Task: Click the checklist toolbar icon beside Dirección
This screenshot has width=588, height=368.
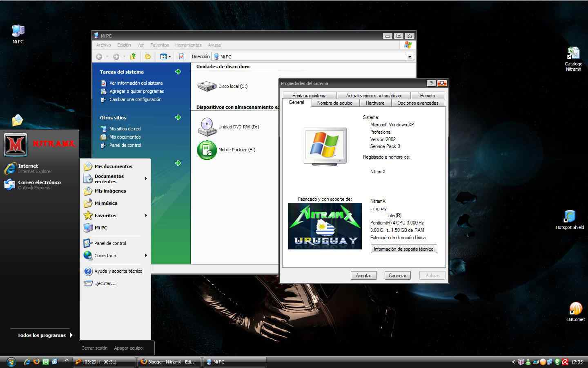Action: coord(182,56)
